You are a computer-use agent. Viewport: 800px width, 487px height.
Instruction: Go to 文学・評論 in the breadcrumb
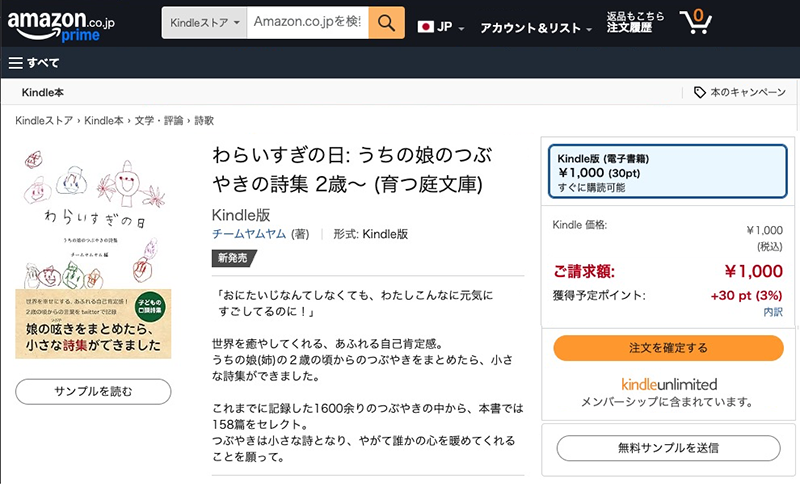159,120
